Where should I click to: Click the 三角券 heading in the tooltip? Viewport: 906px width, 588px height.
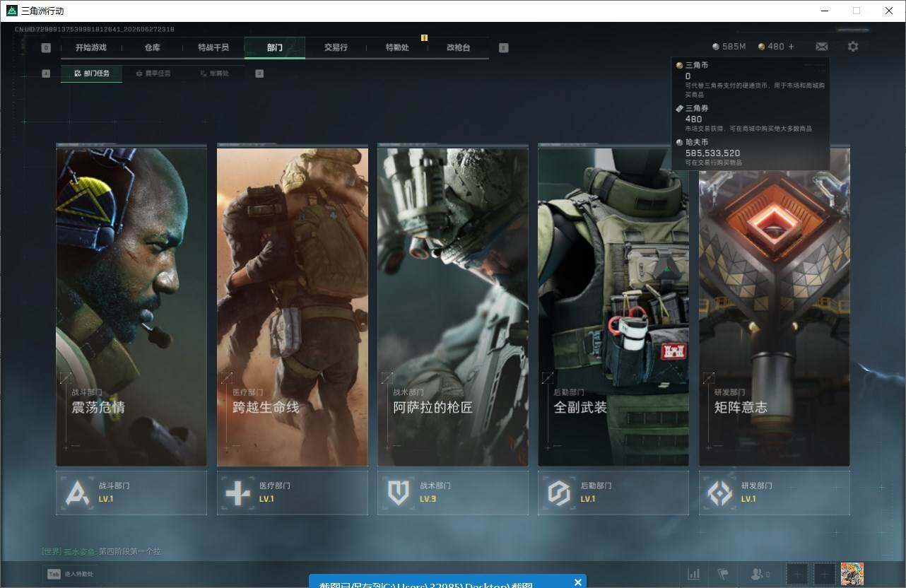coord(697,108)
